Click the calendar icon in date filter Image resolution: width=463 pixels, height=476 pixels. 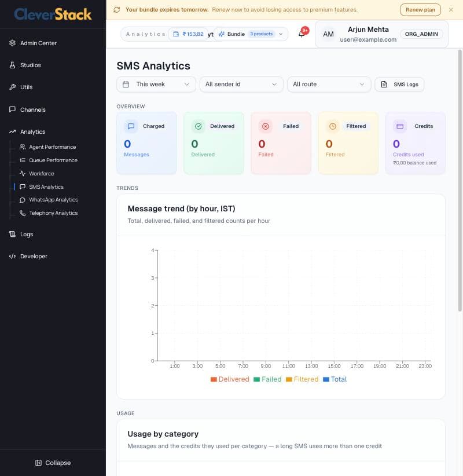[x=126, y=84]
